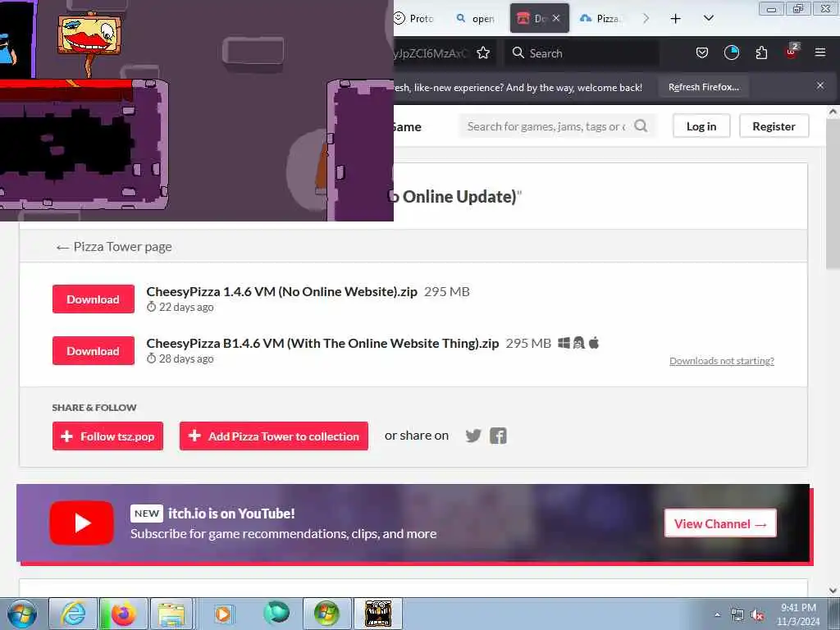Switch to the Proto tab

coord(414,18)
